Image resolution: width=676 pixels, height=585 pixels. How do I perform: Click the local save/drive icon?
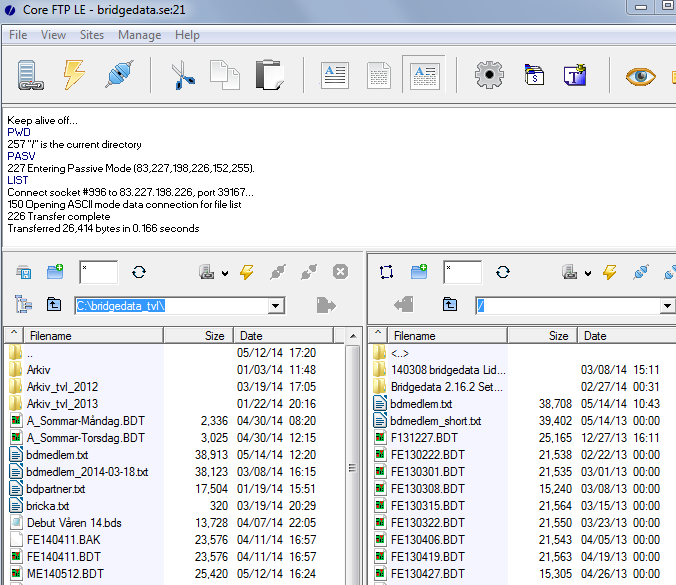[24, 272]
